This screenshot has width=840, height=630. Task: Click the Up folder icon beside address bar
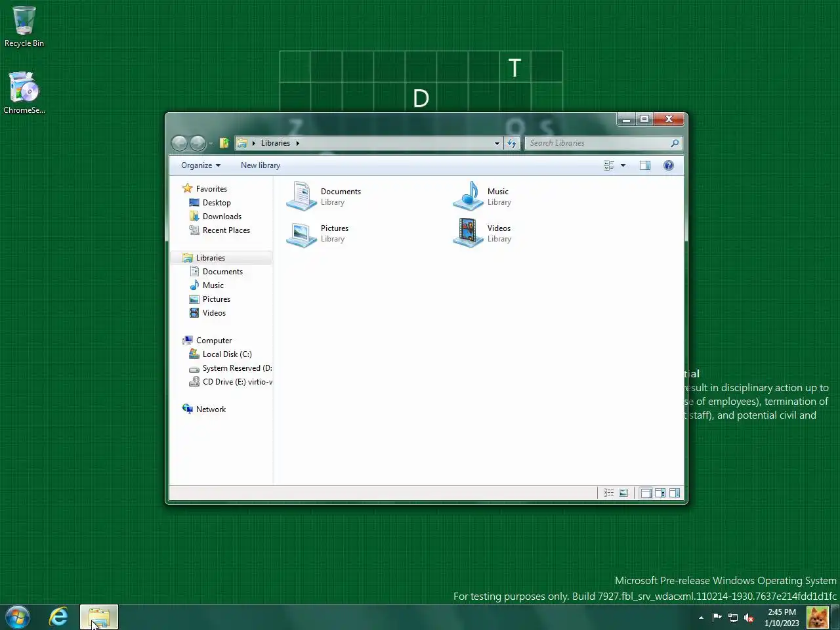(x=224, y=143)
